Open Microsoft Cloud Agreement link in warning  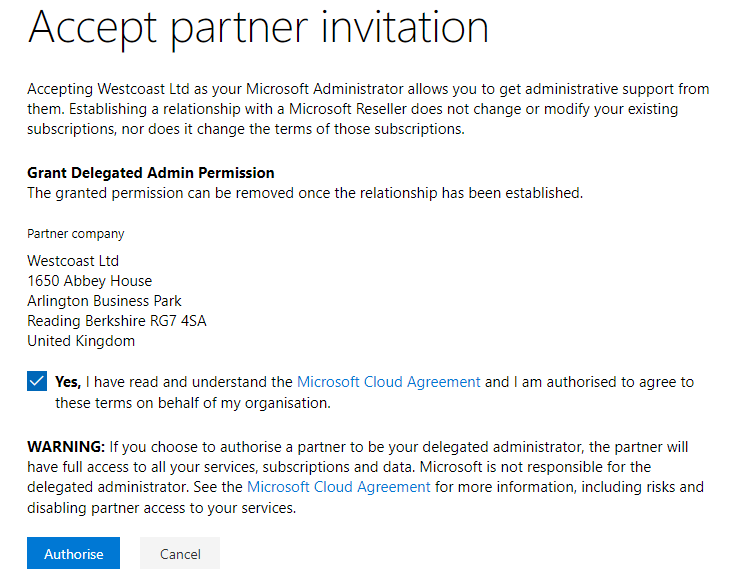(x=339, y=487)
